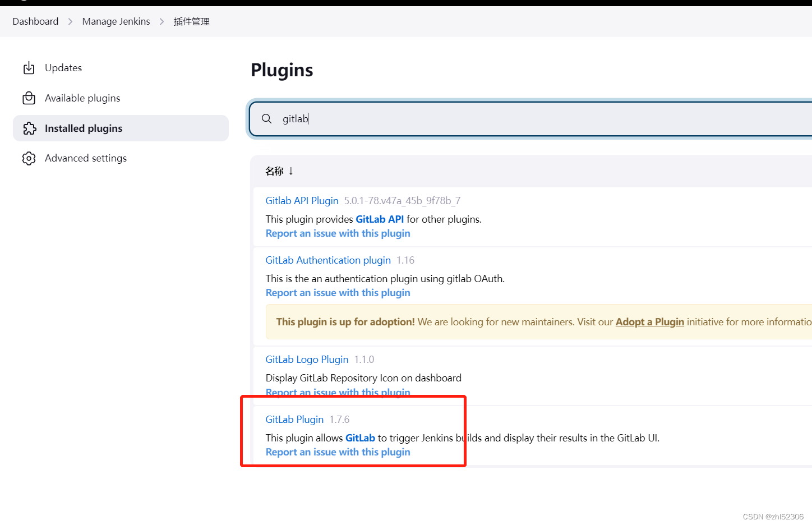
Task: Click version number 1.7.6
Action: 339,420
